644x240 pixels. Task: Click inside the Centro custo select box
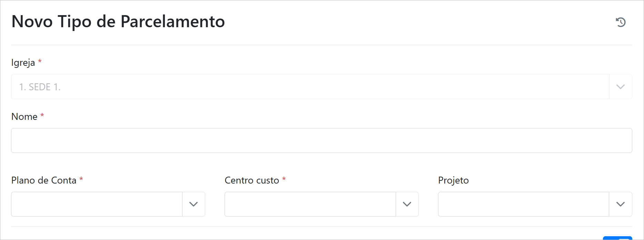click(310, 204)
